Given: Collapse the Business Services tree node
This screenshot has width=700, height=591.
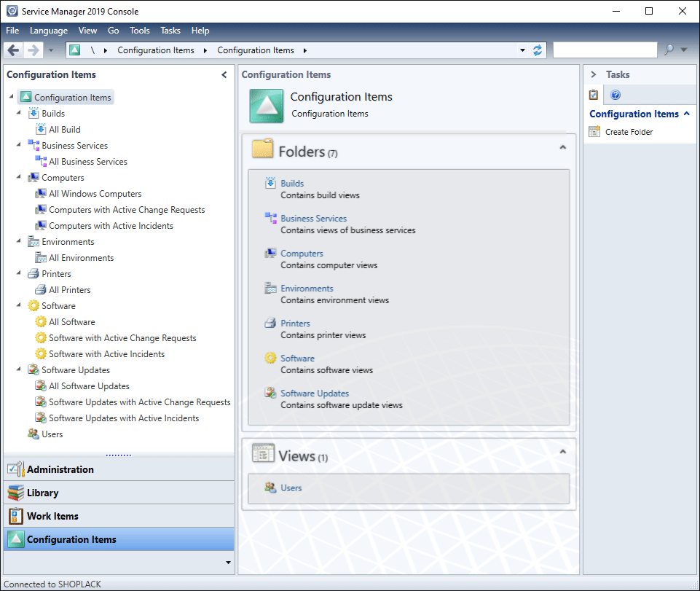Looking at the screenshot, I should tap(19, 145).
